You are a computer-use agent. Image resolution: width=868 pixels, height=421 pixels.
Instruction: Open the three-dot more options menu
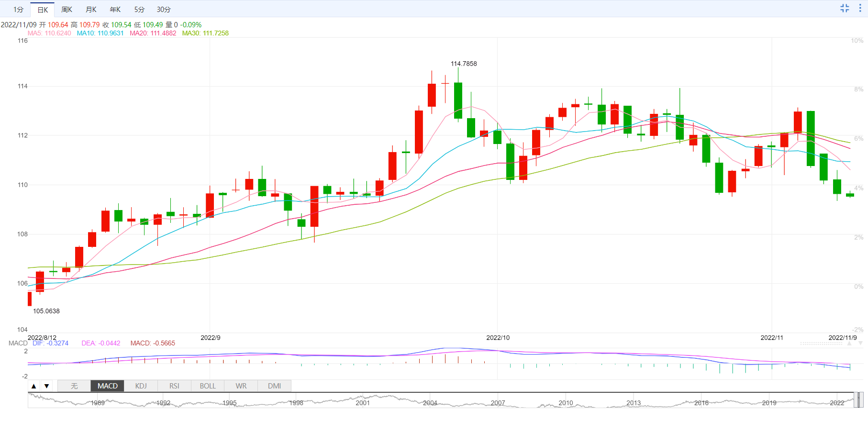[x=860, y=8]
